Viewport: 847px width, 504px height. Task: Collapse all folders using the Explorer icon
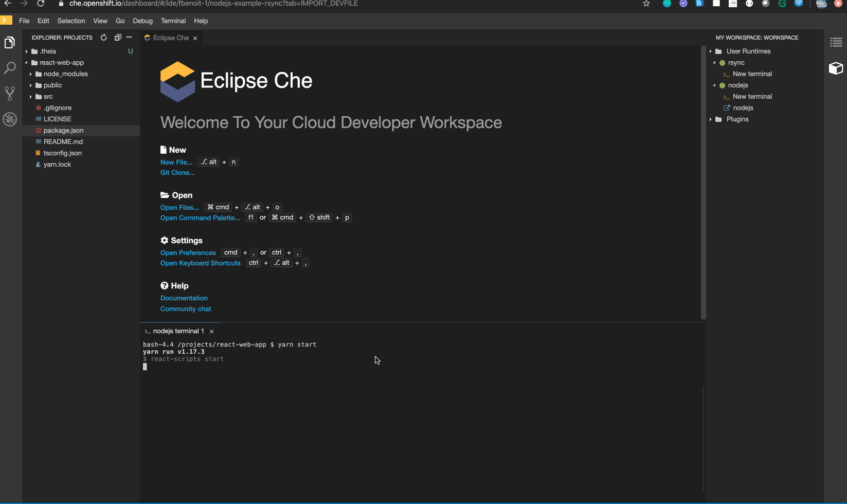click(117, 37)
